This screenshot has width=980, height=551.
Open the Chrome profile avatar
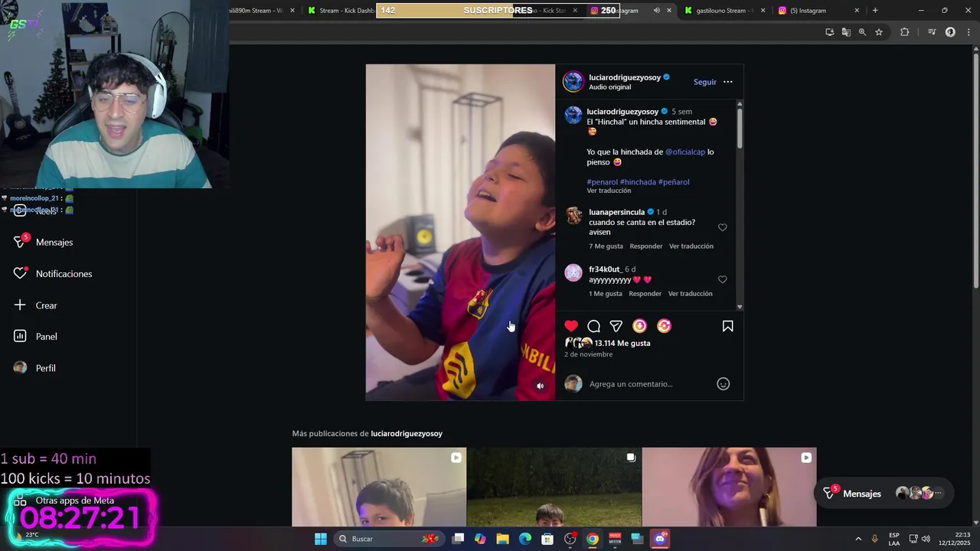click(x=950, y=32)
